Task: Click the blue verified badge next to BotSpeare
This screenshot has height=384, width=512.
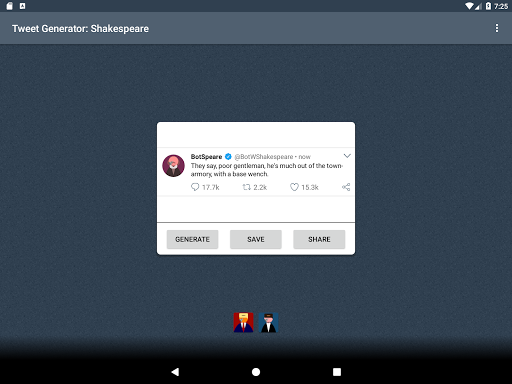Action: [x=228, y=157]
